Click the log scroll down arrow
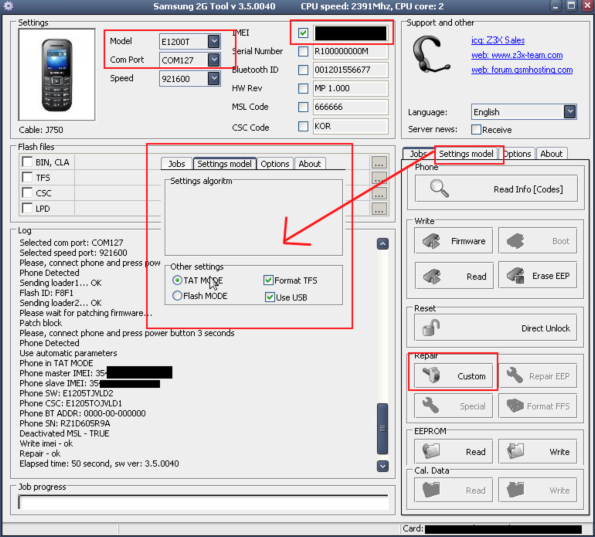 (382, 466)
